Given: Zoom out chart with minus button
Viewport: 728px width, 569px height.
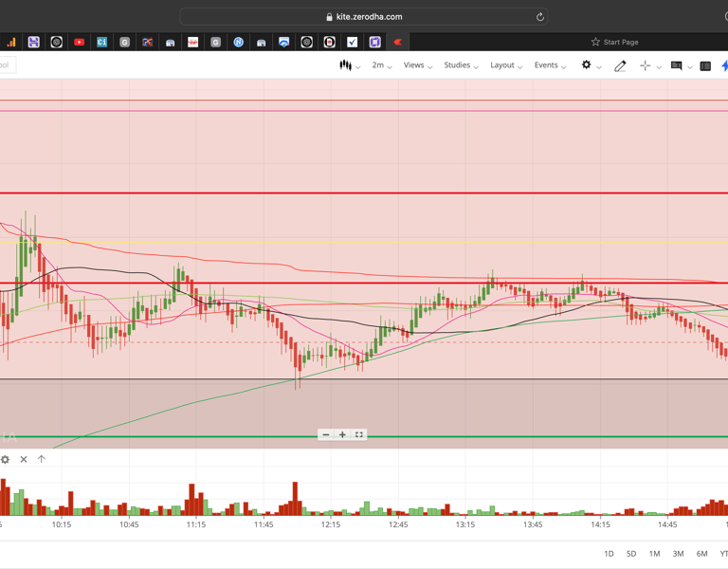Looking at the screenshot, I should coord(326,434).
